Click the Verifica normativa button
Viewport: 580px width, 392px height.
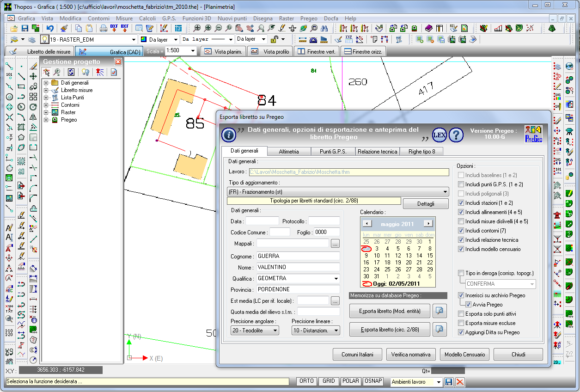click(x=411, y=355)
